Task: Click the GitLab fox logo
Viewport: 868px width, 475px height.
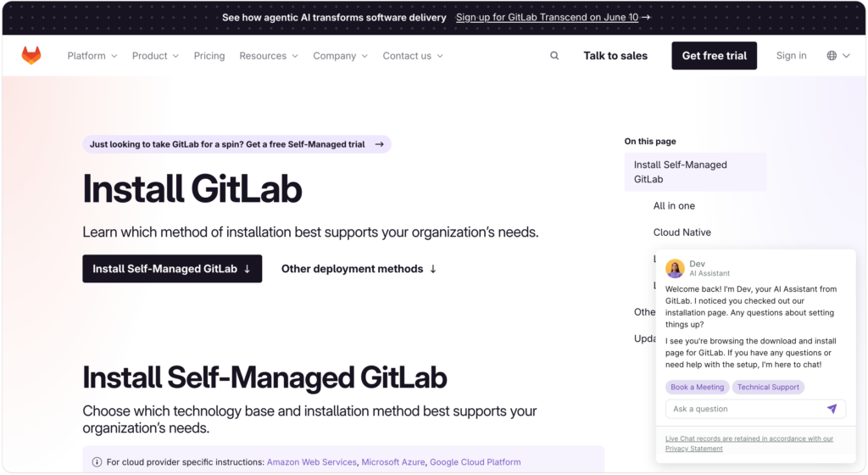Action: click(x=31, y=55)
